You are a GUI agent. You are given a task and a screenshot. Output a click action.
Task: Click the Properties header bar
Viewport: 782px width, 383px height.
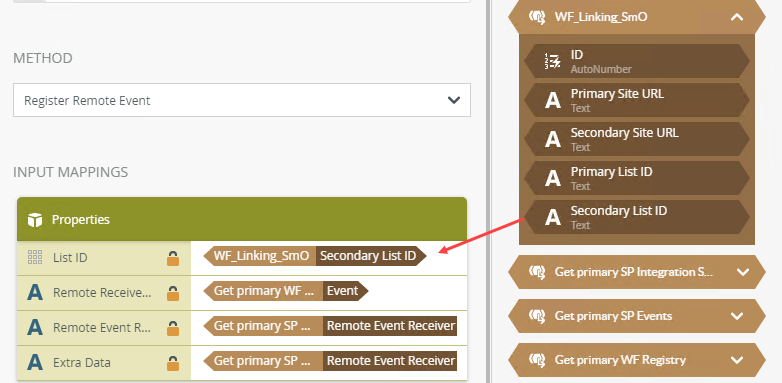[242, 219]
